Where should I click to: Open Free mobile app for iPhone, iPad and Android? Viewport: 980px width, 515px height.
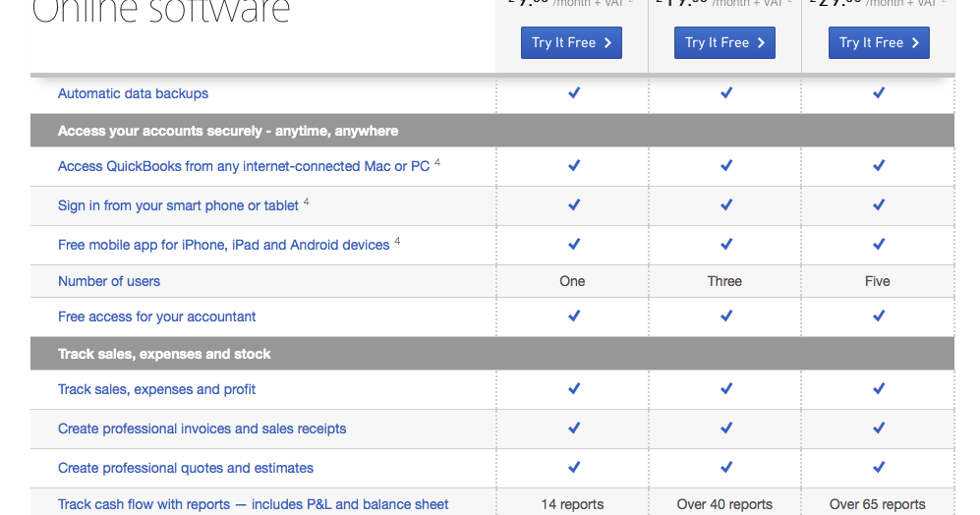(224, 245)
